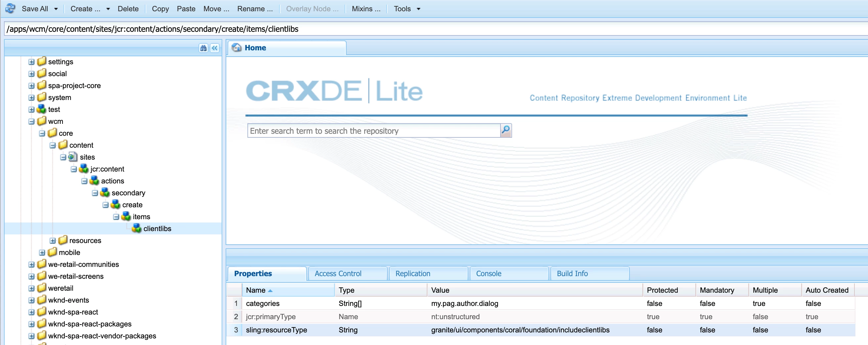Open the Create dropdown arrow
This screenshot has height=345, width=868.
[108, 9]
